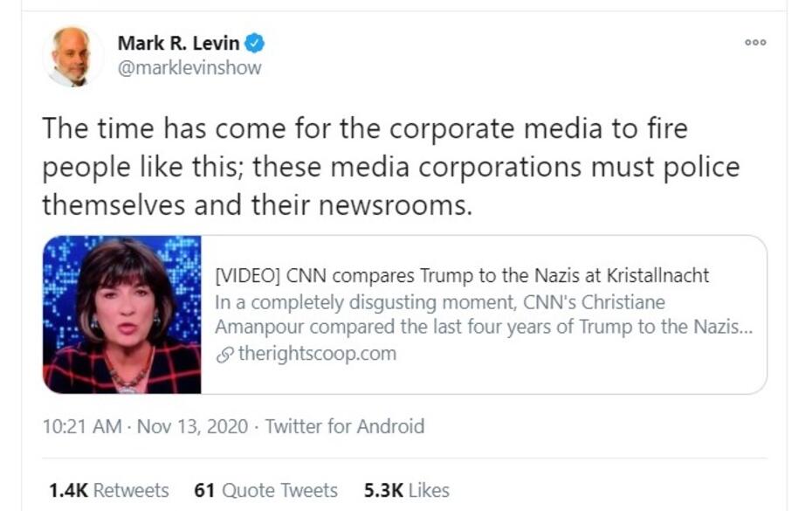Click Mark R. Levin's profile avatar
812x511 pixels.
(72, 56)
